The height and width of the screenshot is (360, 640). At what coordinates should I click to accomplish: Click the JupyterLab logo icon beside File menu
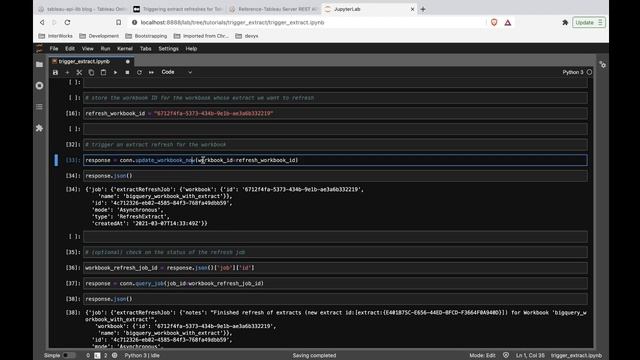(x=39, y=49)
